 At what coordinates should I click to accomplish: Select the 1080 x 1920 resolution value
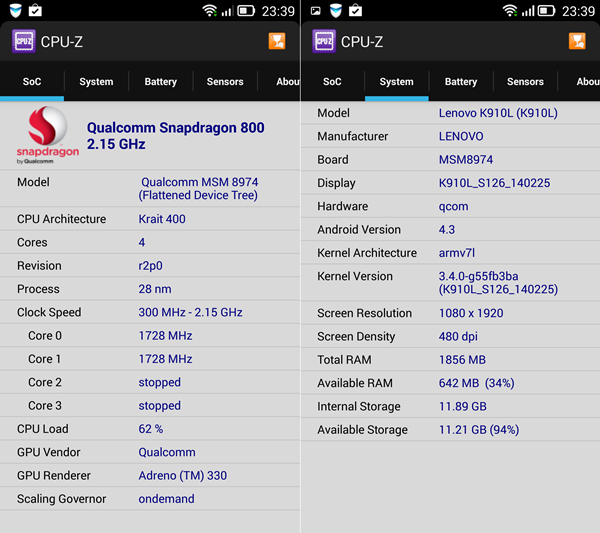[x=471, y=313]
